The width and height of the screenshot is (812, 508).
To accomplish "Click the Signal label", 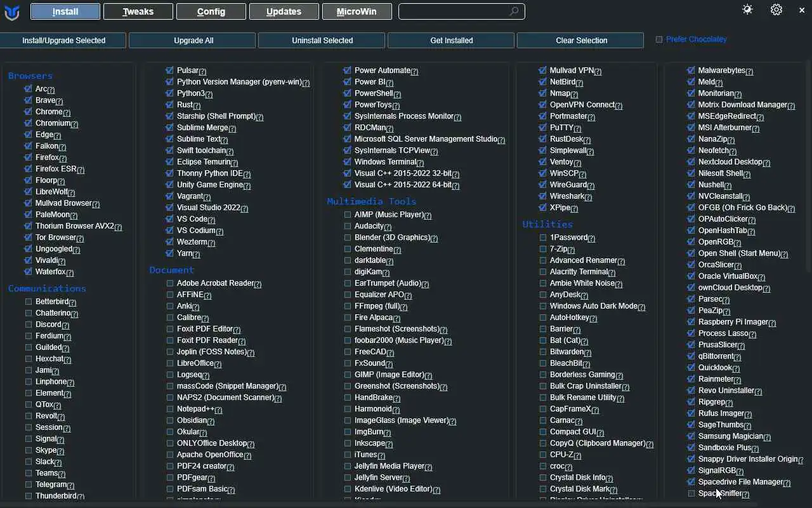I will tap(46, 439).
